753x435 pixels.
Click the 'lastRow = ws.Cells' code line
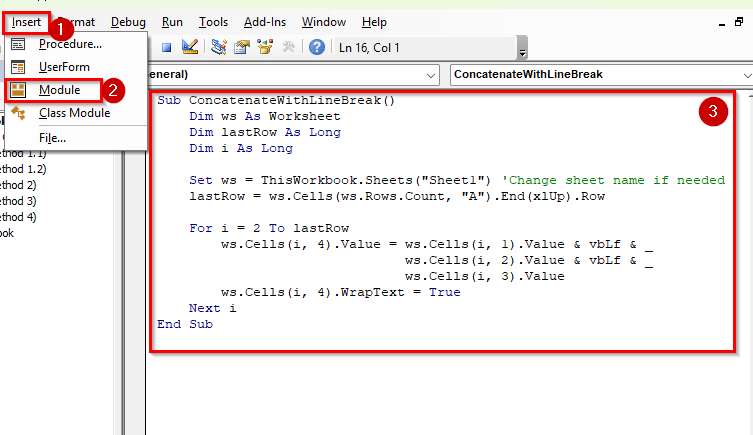[397, 196]
